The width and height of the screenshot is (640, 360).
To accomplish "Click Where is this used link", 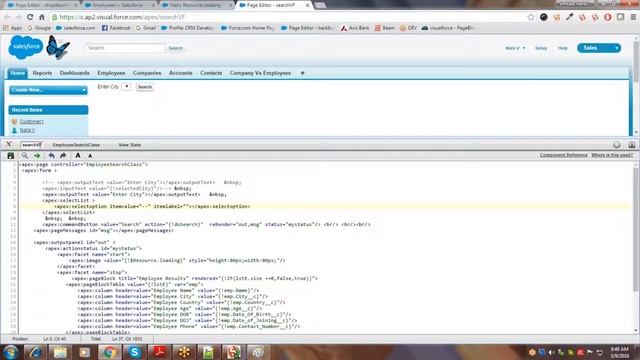I will point(612,155).
